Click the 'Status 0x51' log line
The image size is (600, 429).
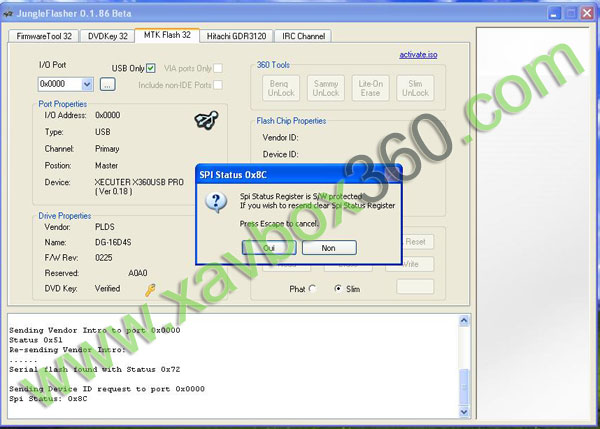[x=36, y=340]
